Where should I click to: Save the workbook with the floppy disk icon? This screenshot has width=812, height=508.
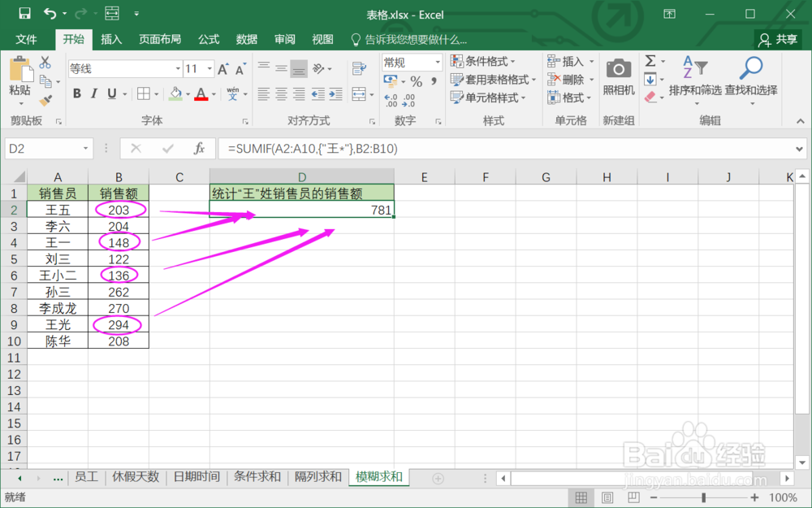coord(24,14)
